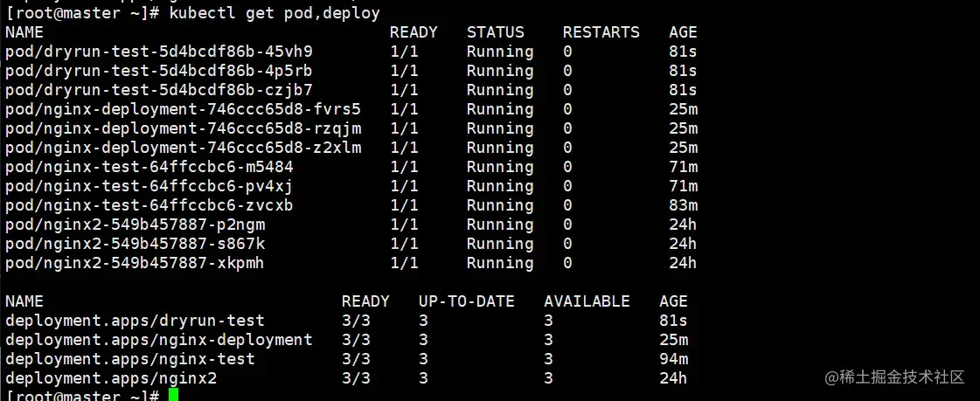Screen dimensions: 980x401
Task: Click pod/dryrun-test-5d4bcdf86b-4p5rb
Action: 159,71
